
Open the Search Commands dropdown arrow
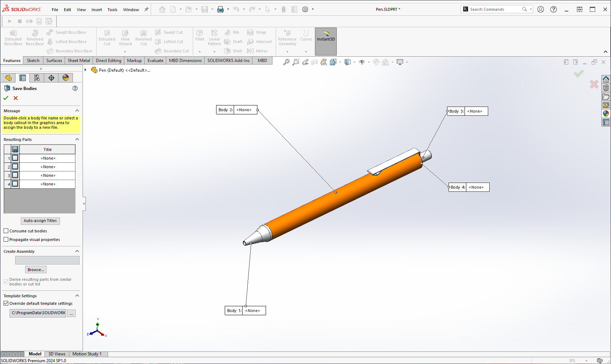pos(531,9)
